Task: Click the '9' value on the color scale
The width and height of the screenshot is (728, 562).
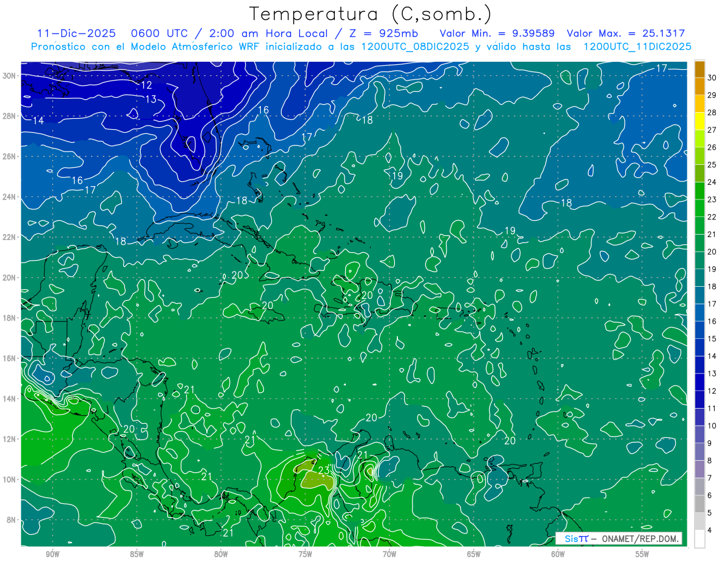Action: 711,443
